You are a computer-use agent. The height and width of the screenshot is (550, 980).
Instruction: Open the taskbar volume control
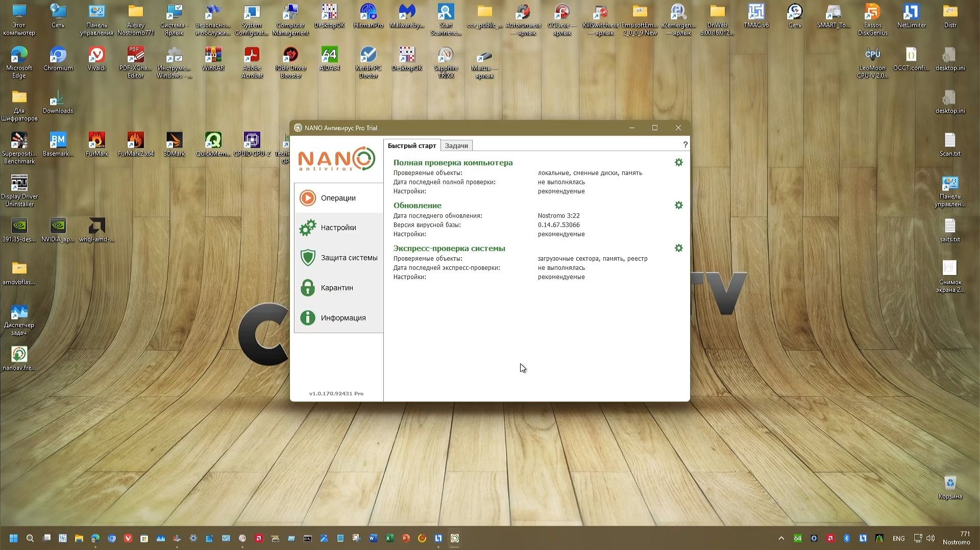(x=930, y=538)
